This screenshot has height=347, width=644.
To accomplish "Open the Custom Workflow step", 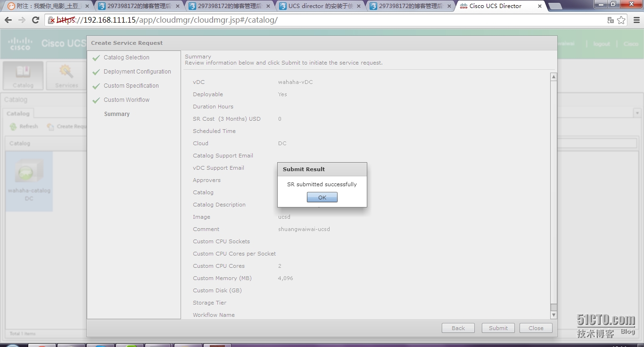I will pos(126,100).
